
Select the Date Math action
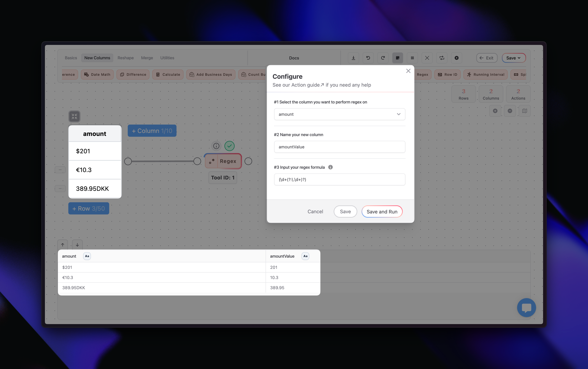[97, 74]
